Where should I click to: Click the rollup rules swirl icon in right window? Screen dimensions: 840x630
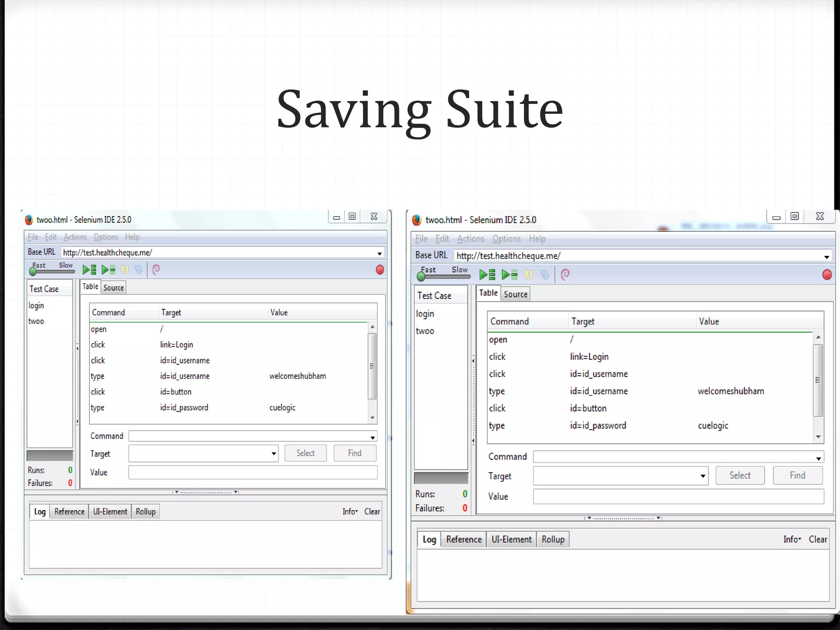(565, 274)
